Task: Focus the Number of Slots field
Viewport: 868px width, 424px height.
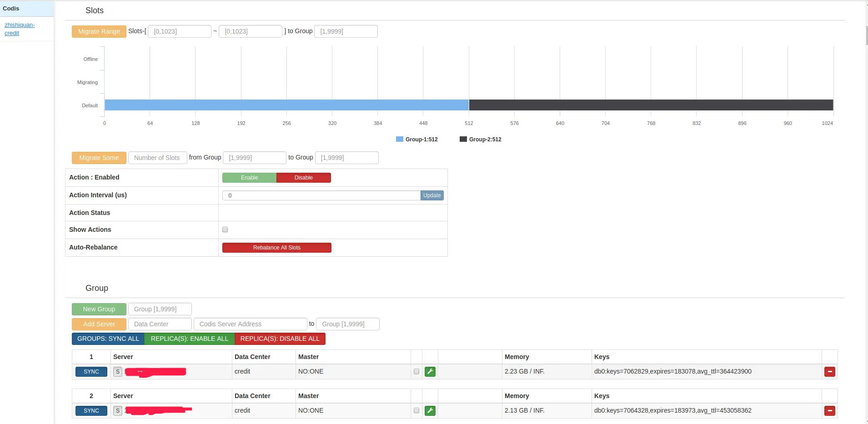Action: point(157,158)
